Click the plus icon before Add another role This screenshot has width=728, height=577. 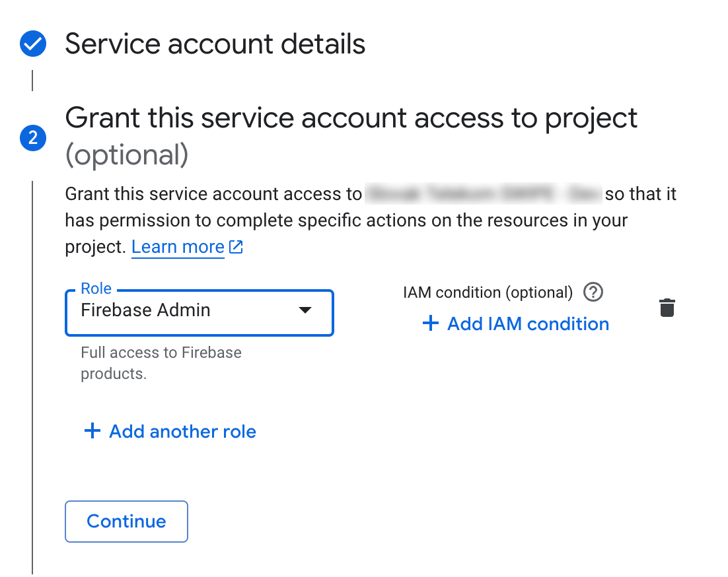coord(92,432)
